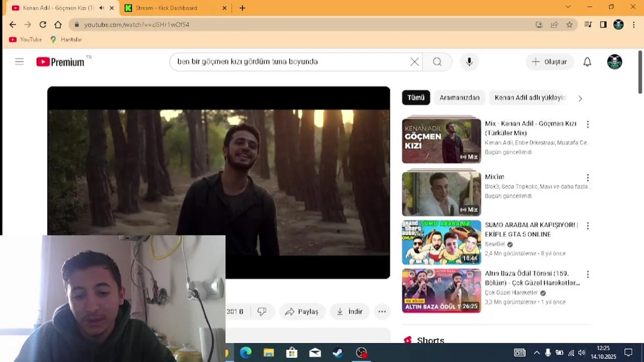
Task: Open the Windows notification center
Action: point(628,353)
